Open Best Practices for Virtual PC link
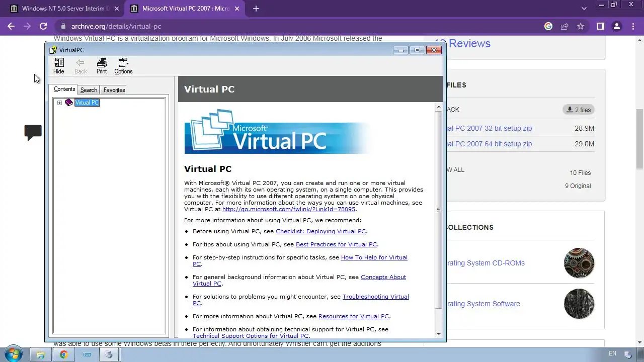Image resolution: width=644 pixels, height=362 pixels. click(x=336, y=244)
